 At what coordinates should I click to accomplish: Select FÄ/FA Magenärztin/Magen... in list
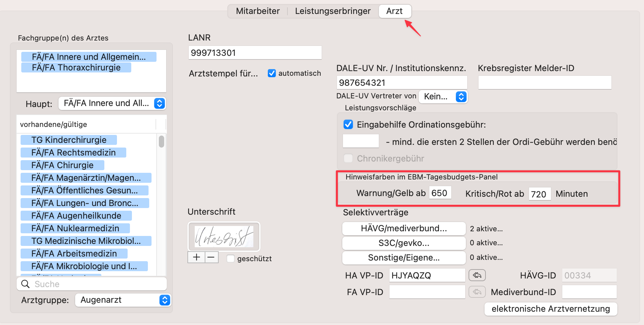tap(86, 178)
